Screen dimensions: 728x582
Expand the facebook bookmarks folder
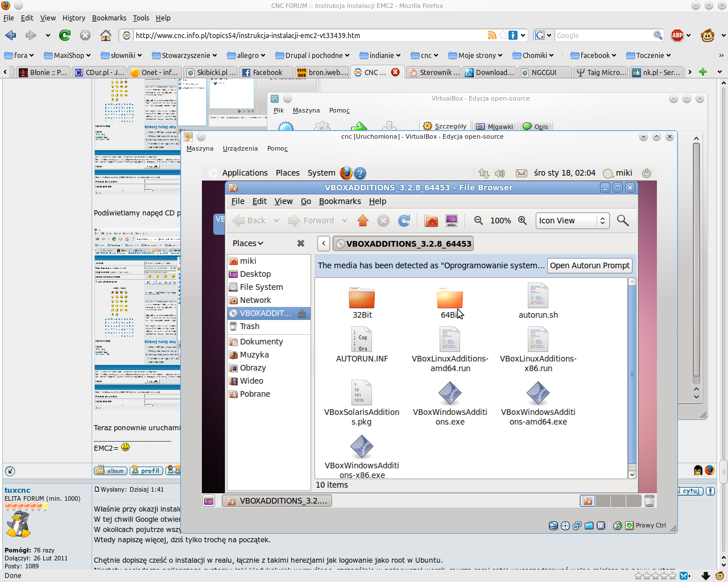tap(594, 55)
